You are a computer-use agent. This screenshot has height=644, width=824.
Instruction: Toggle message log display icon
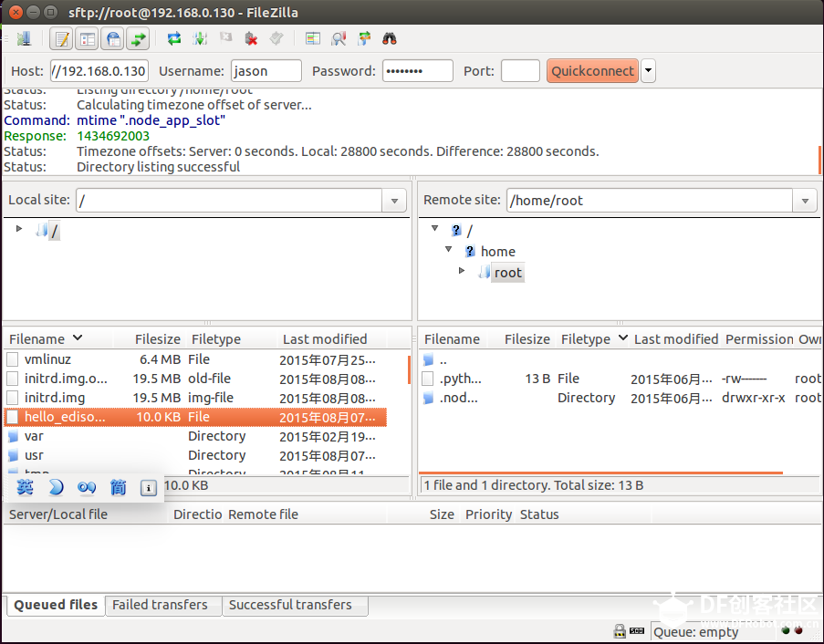pyautogui.click(x=62, y=39)
